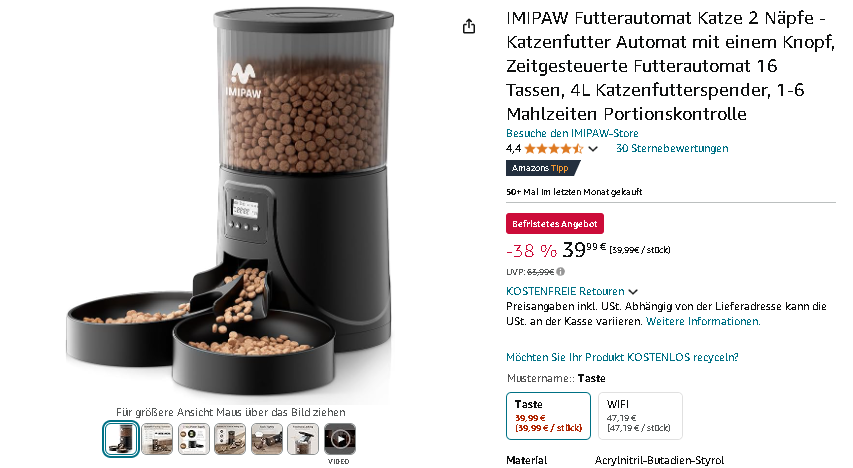View the third thumbnail with round icons
Viewport: 853px width, 468px height.
(x=194, y=439)
